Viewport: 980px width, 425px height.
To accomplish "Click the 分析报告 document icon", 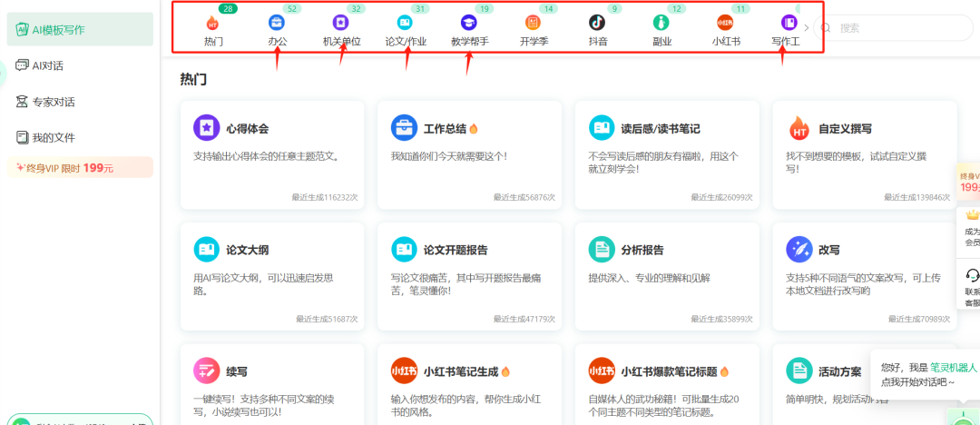I will coord(602,249).
